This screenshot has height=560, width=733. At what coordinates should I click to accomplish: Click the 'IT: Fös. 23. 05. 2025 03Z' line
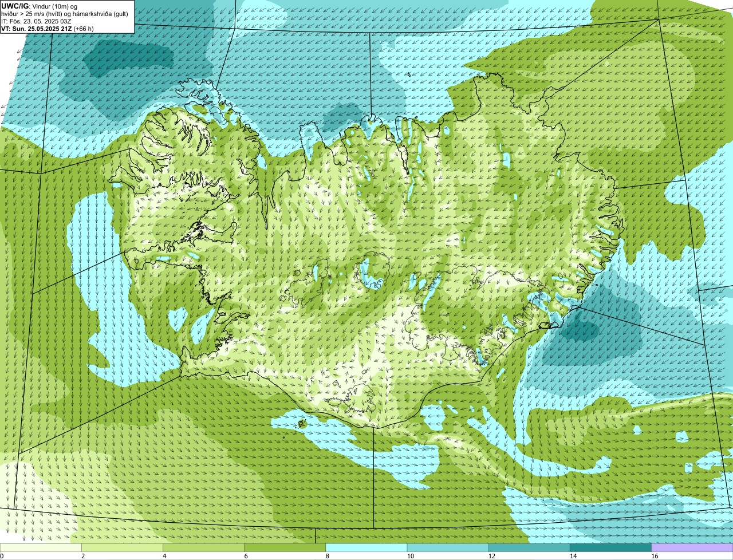(36, 21)
